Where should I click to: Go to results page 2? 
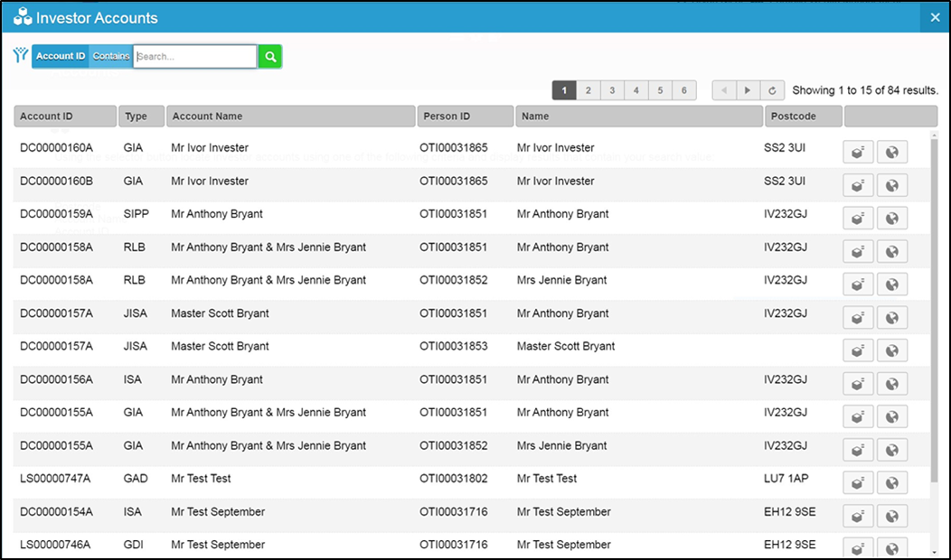[588, 90]
